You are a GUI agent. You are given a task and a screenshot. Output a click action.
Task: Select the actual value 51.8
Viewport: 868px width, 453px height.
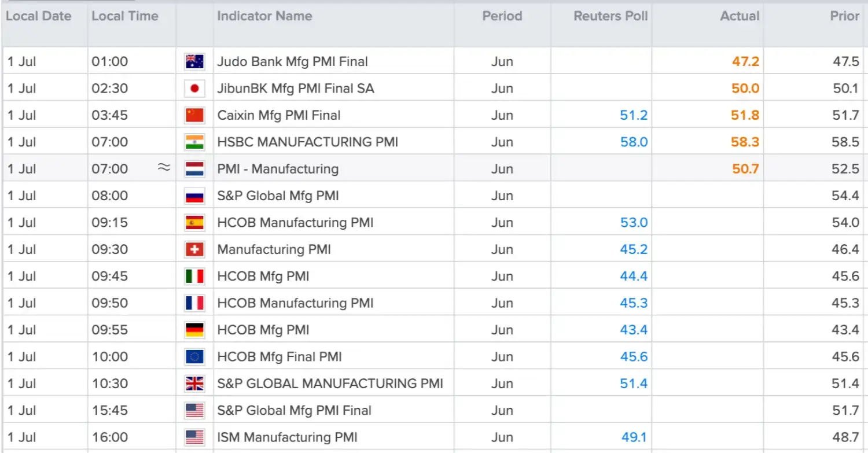coord(745,115)
